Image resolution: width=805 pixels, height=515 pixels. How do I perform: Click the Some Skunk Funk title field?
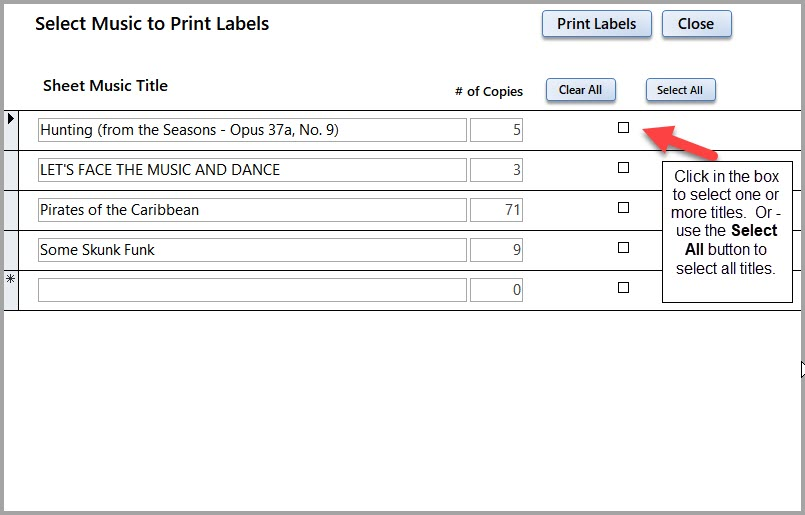click(252, 250)
